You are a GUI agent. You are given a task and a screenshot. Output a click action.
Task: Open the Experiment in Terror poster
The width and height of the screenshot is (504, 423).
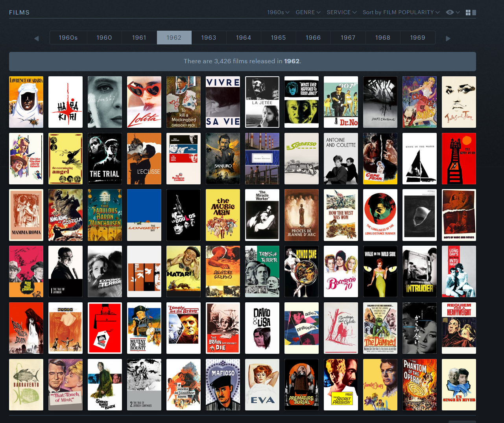[105, 272]
